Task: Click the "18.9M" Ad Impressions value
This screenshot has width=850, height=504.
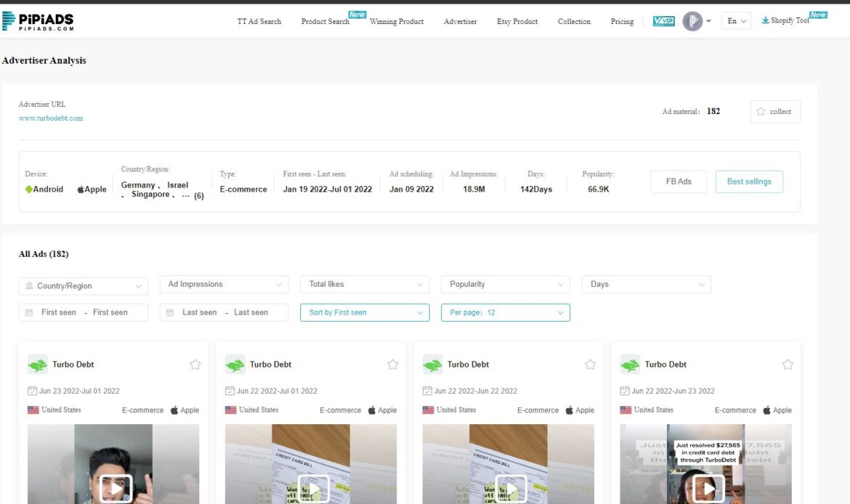Action: click(x=474, y=189)
